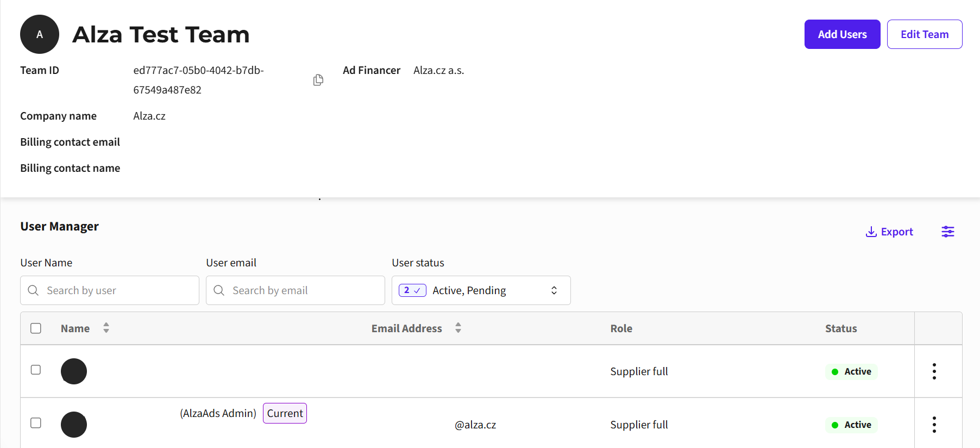
Task: Click the Current badge
Action: click(285, 413)
